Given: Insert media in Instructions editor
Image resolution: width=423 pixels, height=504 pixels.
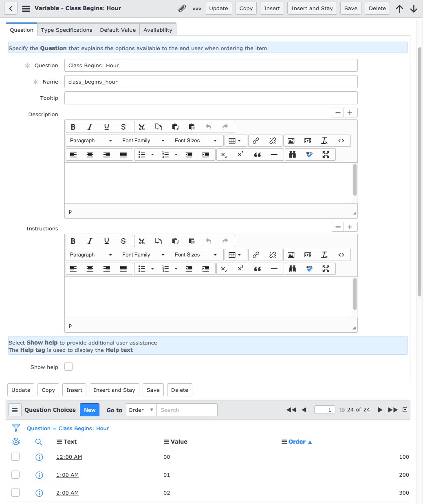Looking at the screenshot, I should coord(308,255).
